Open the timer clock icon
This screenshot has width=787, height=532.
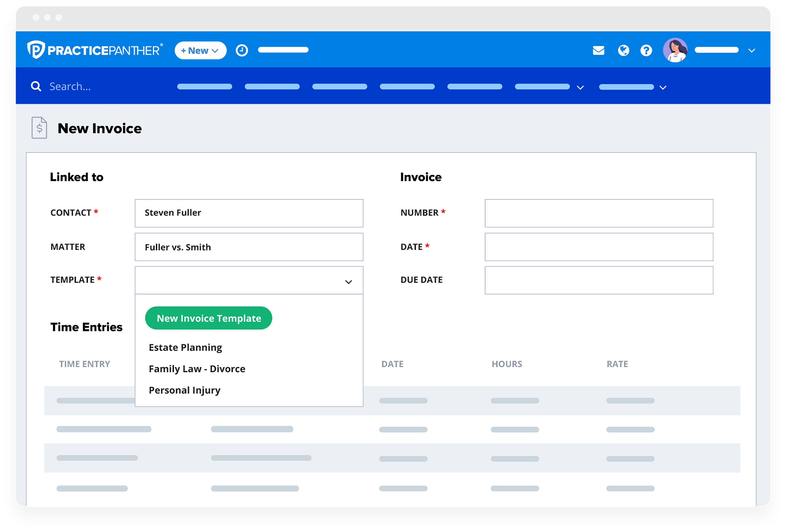click(x=241, y=50)
